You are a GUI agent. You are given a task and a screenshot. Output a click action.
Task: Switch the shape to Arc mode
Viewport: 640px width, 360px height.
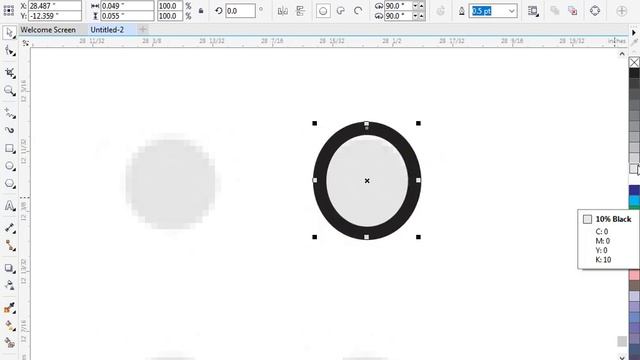[x=358, y=11]
